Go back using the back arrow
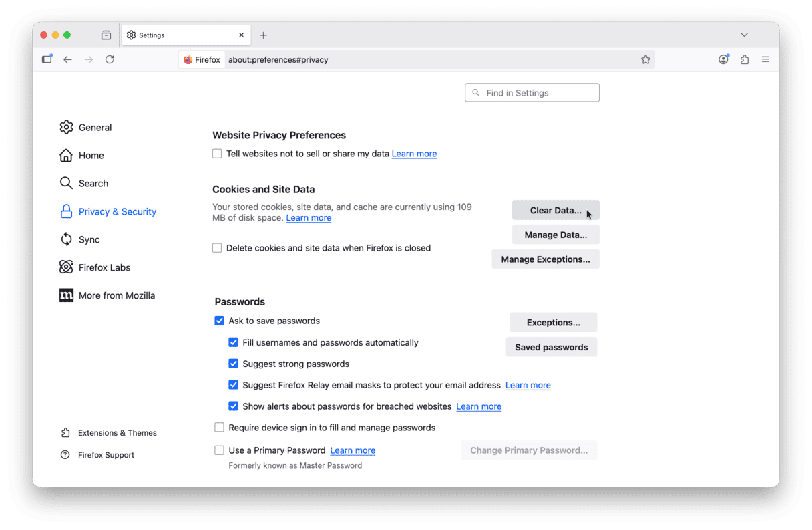The width and height of the screenshot is (812, 530). pyautogui.click(x=67, y=59)
